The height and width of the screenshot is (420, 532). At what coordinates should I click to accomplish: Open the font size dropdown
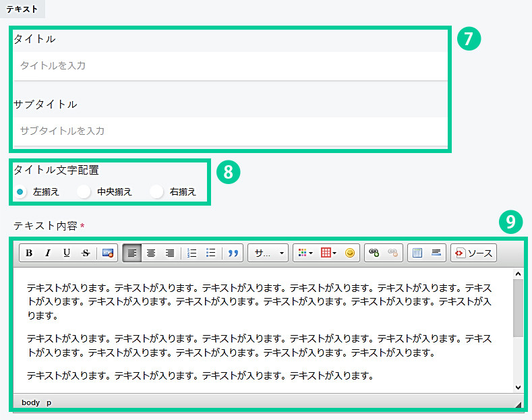[268, 253]
